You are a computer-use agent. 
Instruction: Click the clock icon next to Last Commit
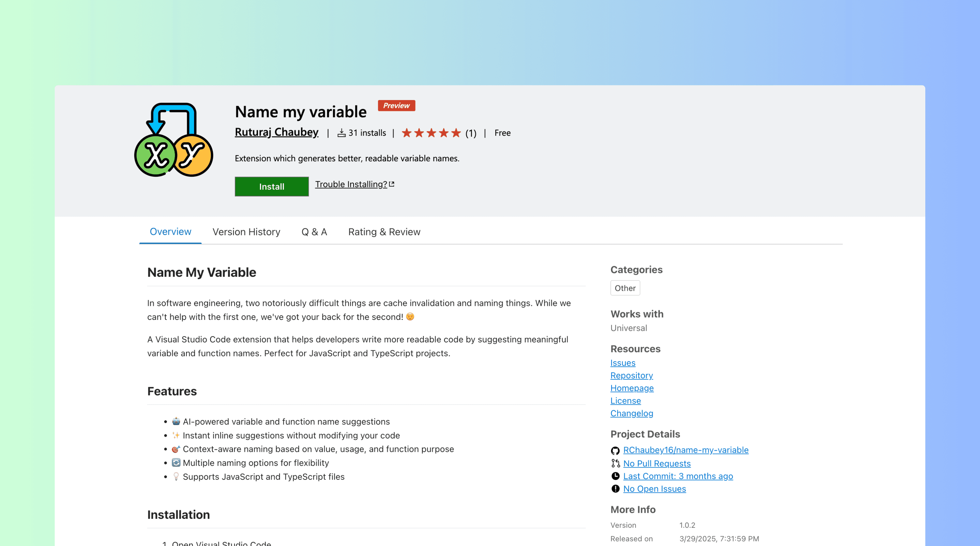(615, 476)
